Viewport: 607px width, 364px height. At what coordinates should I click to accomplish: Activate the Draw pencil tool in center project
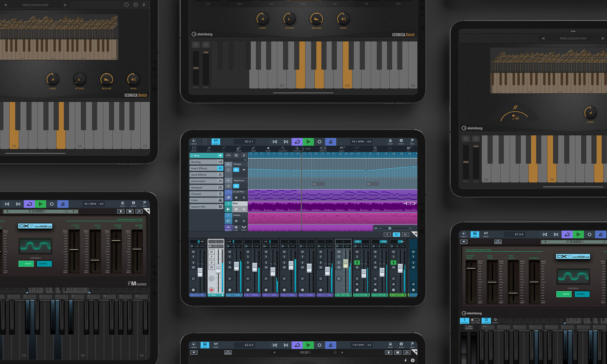253,149
